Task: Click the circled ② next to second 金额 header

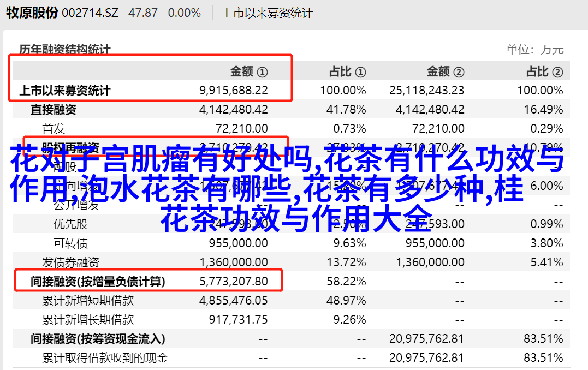Action: 459,71
